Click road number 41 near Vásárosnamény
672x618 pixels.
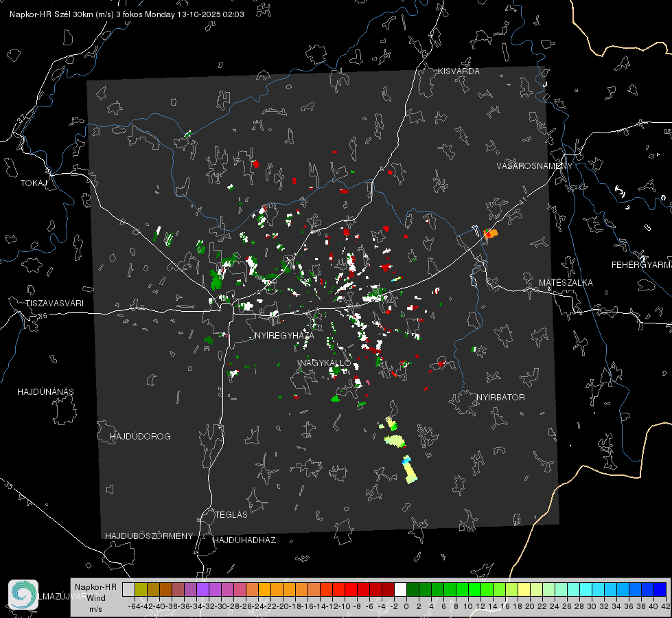point(522,201)
